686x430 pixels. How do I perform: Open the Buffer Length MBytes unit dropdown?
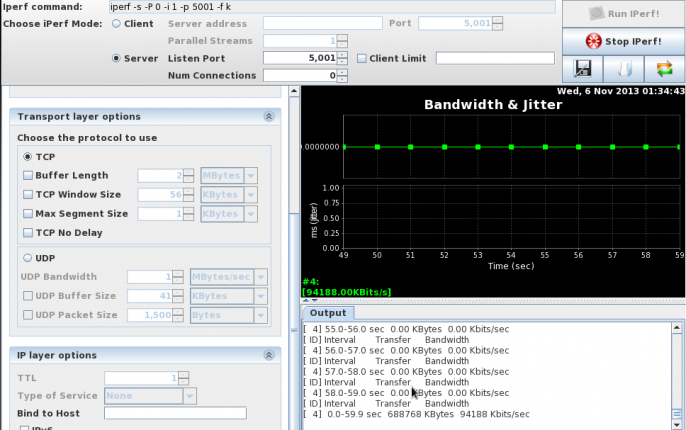(x=250, y=175)
